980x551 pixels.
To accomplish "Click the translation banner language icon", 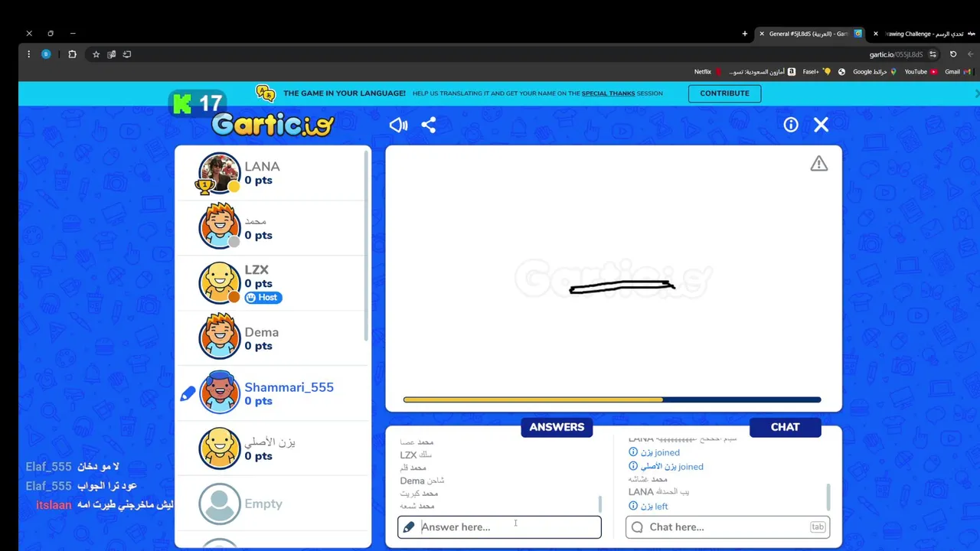I will point(266,93).
